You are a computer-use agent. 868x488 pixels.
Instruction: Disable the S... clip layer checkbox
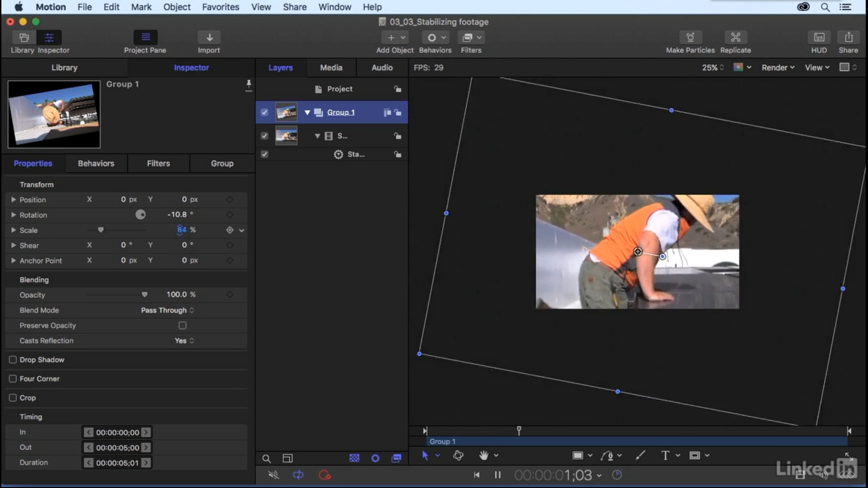[x=264, y=136]
